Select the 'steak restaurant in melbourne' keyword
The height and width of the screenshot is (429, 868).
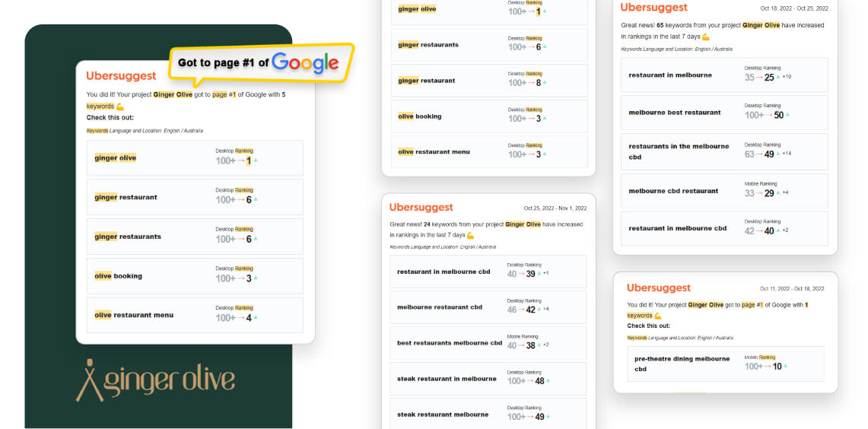(x=447, y=380)
